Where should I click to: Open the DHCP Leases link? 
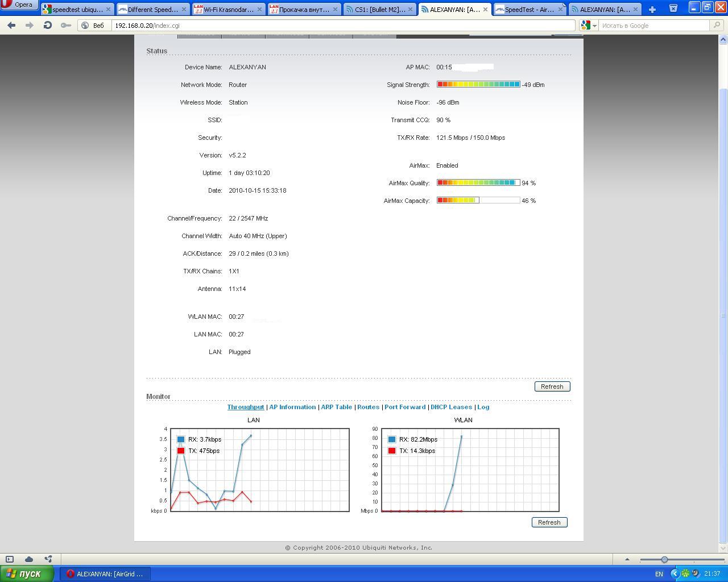pos(451,407)
